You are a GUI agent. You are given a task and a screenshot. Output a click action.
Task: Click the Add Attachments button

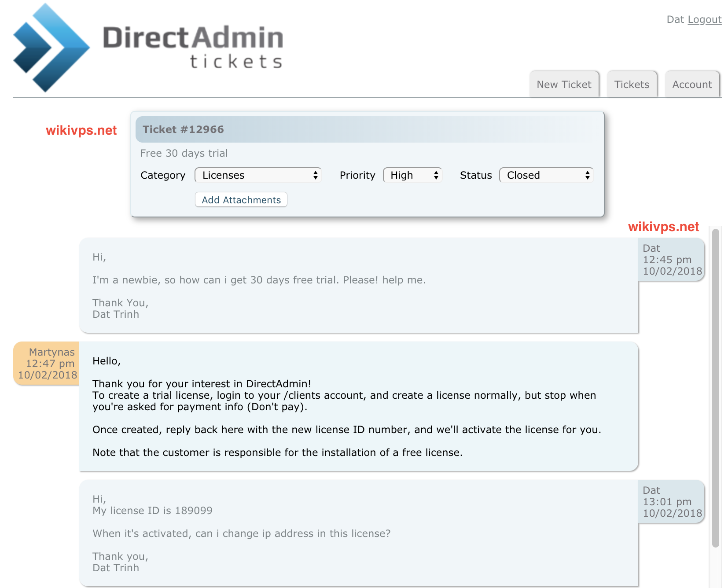point(241,200)
